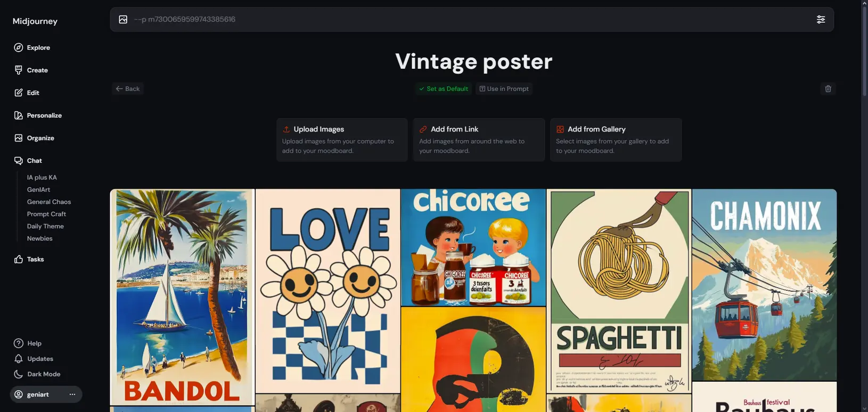Toggle Set as Default
The image size is (868, 412).
coord(444,89)
